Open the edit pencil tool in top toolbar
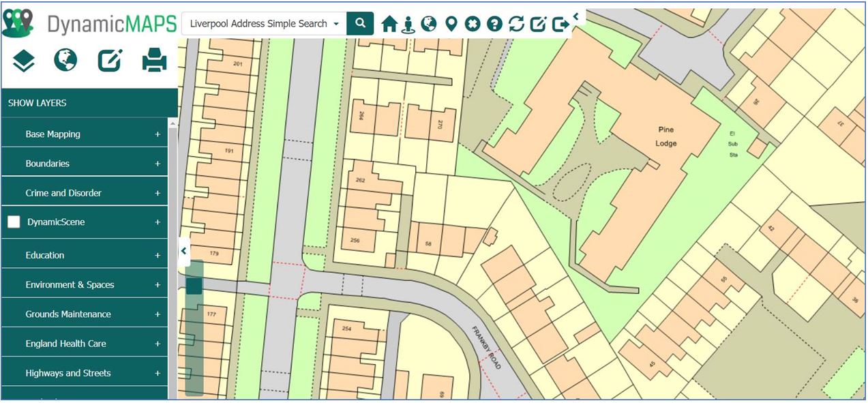Image resolution: width=868 pixels, height=403 pixels. tap(538, 25)
